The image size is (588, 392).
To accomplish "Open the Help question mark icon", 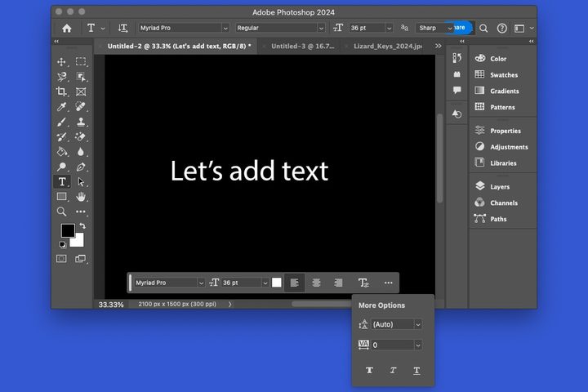I will pos(501,28).
